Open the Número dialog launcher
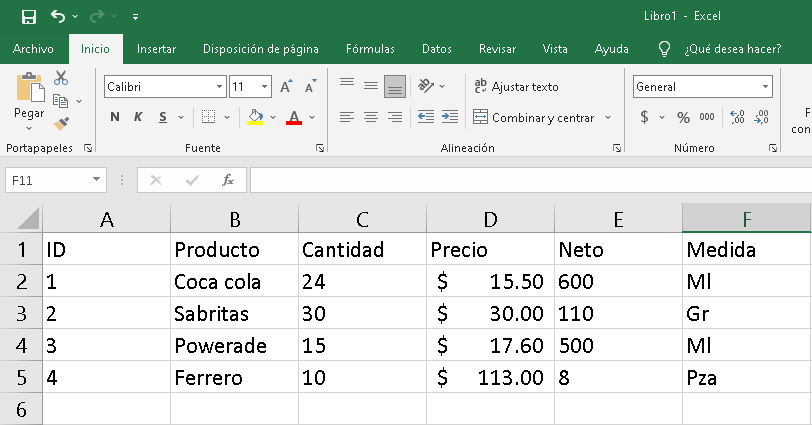Viewport: 812px width, 425px height. click(x=773, y=149)
